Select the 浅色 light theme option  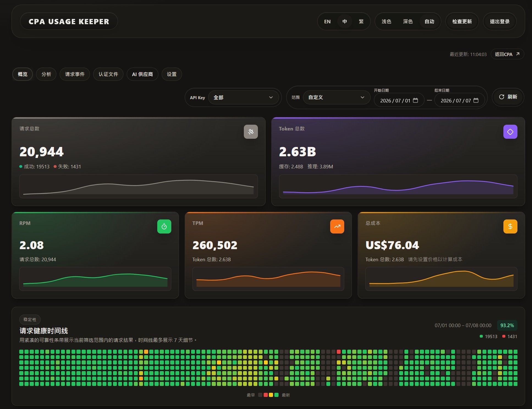[386, 21]
